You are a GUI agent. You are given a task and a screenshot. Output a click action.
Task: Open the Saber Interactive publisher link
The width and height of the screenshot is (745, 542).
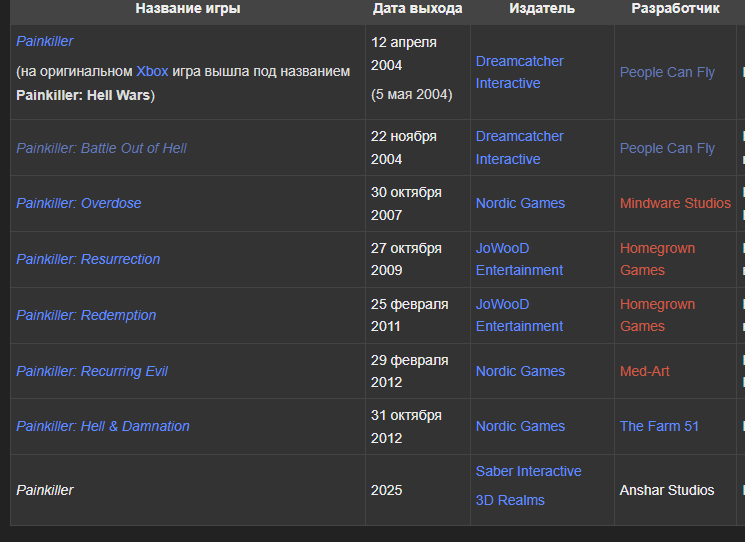pos(528,471)
